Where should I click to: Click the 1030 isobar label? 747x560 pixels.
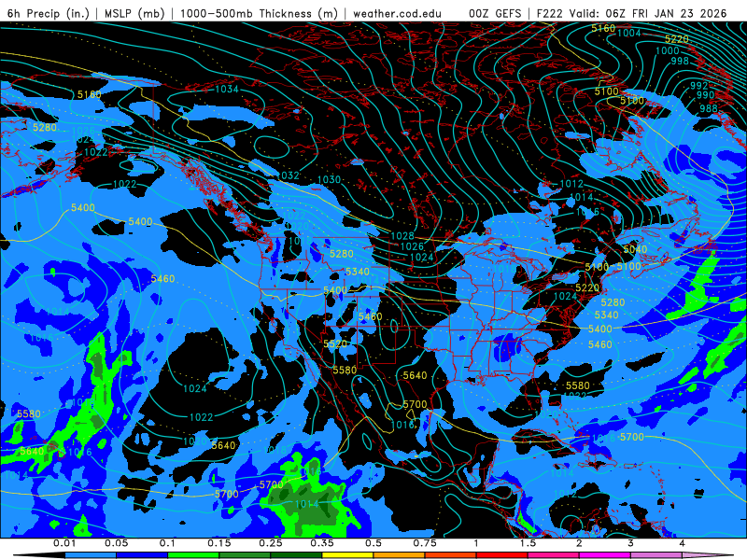click(x=330, y=179)
